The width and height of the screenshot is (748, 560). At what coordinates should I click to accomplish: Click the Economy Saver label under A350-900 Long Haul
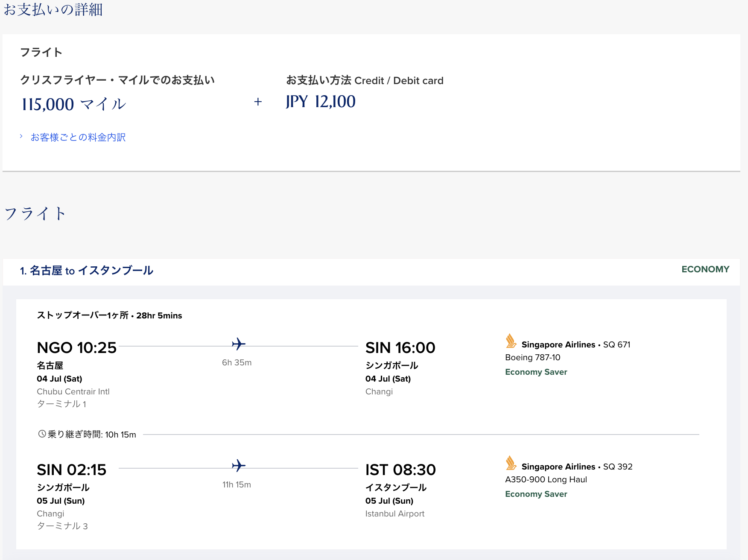[x=536, y=494]
